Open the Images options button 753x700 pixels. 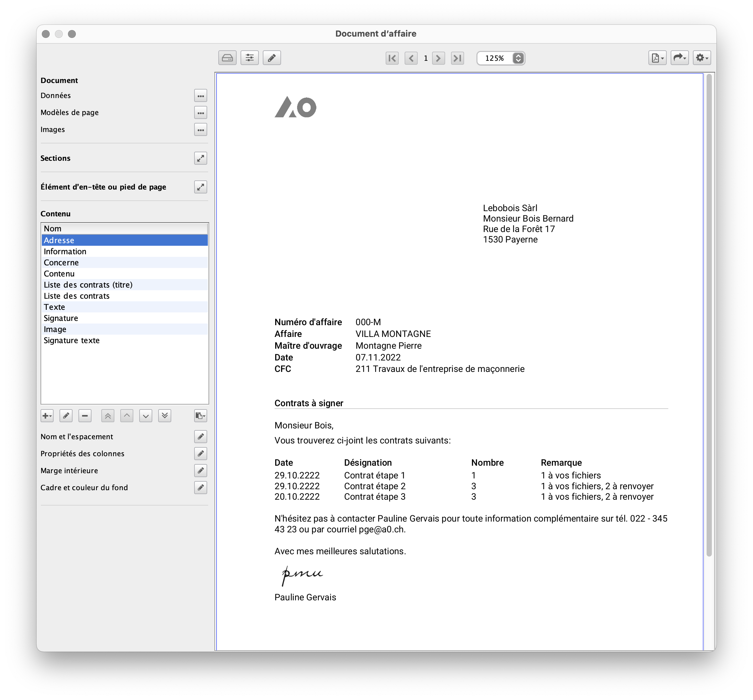coord(201,130)
